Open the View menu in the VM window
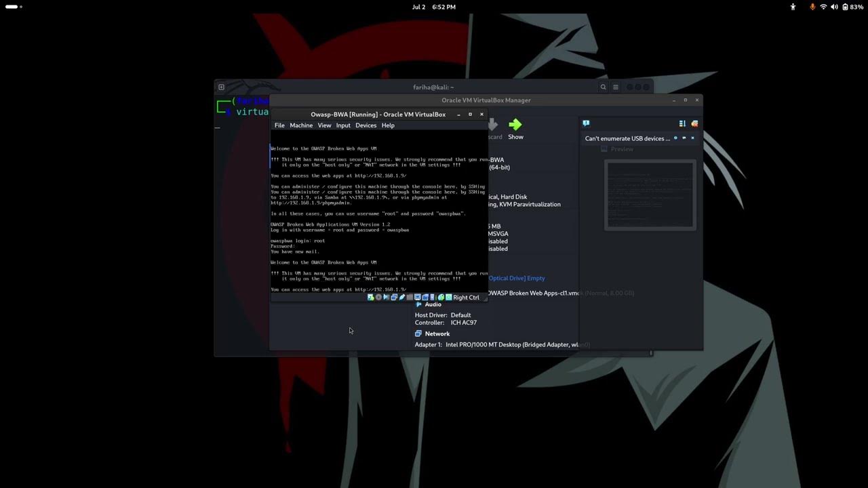868x488 pixels. (324, 125)
